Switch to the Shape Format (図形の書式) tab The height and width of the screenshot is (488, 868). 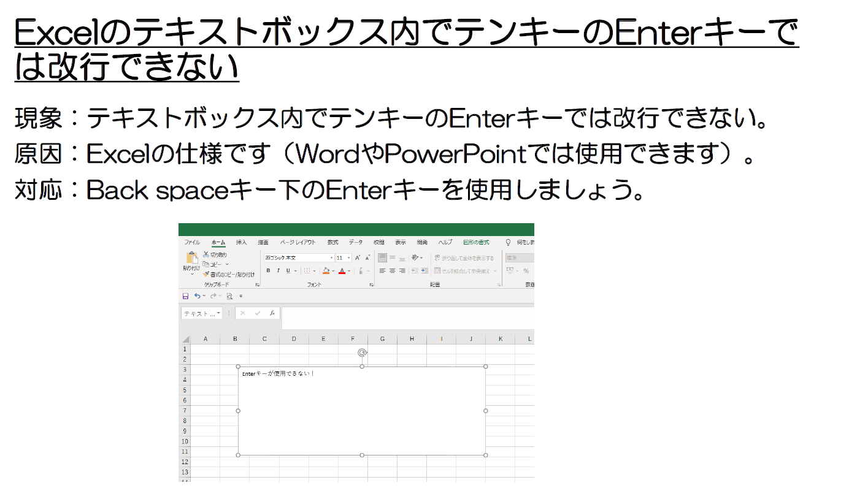(476, 242)
